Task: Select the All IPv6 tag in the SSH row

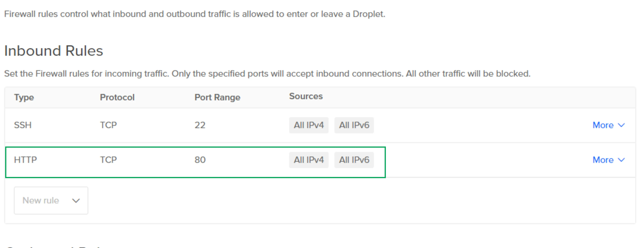Action: (x=354, y=125)
